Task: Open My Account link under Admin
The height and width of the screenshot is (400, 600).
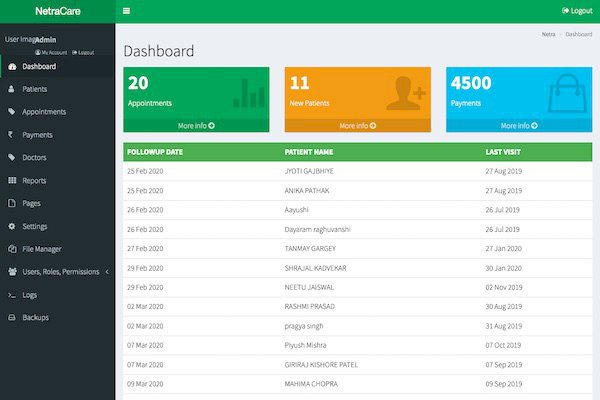Action: click(52, 52)
